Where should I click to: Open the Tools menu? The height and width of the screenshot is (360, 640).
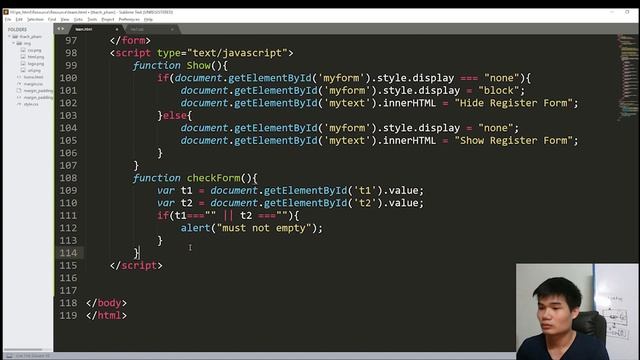(92, 19)
